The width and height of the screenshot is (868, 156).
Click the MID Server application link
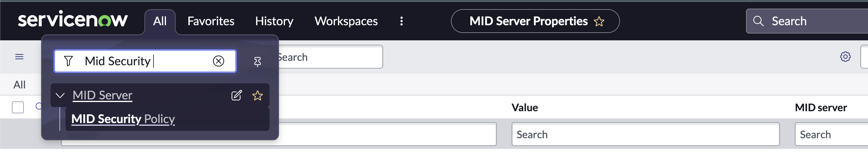[102, 95]
